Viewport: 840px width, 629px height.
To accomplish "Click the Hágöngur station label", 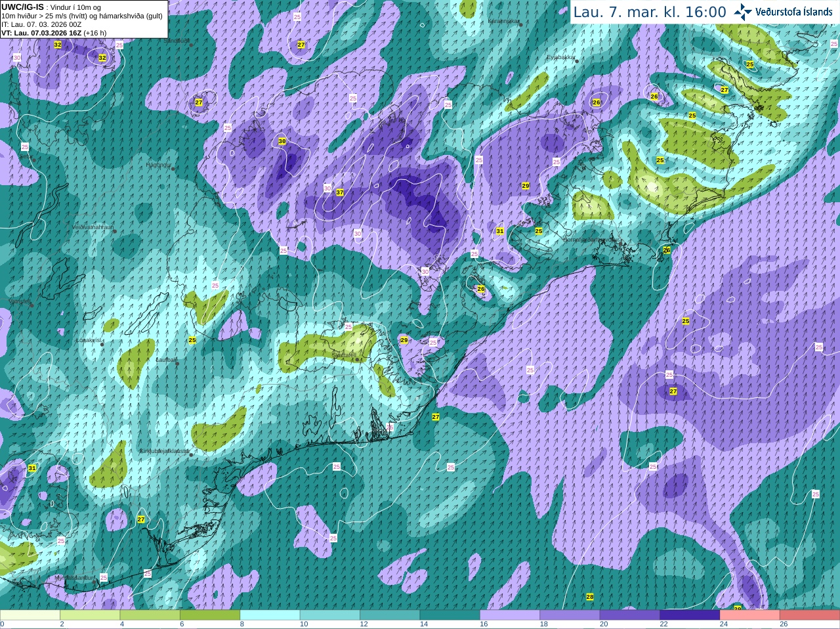I will tap(158, 165).
